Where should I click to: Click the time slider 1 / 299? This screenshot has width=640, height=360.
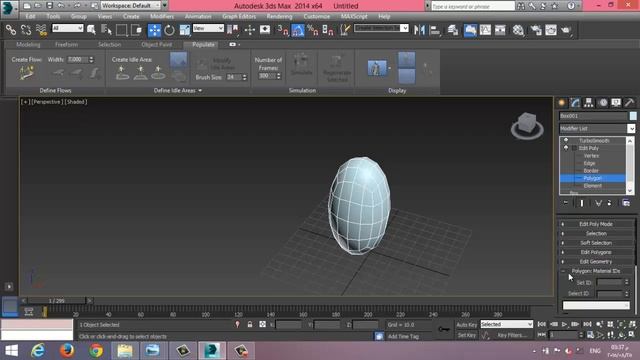pyautogui.click(x=57, y=301)
